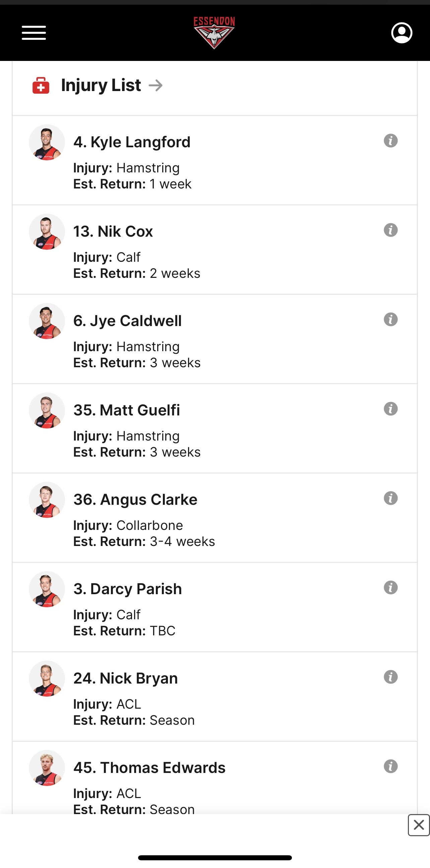Open the Injury List heading link

101,85
